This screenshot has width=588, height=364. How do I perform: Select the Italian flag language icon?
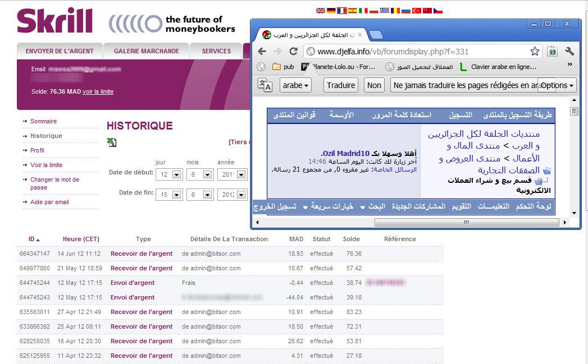(x=363, y=11)
